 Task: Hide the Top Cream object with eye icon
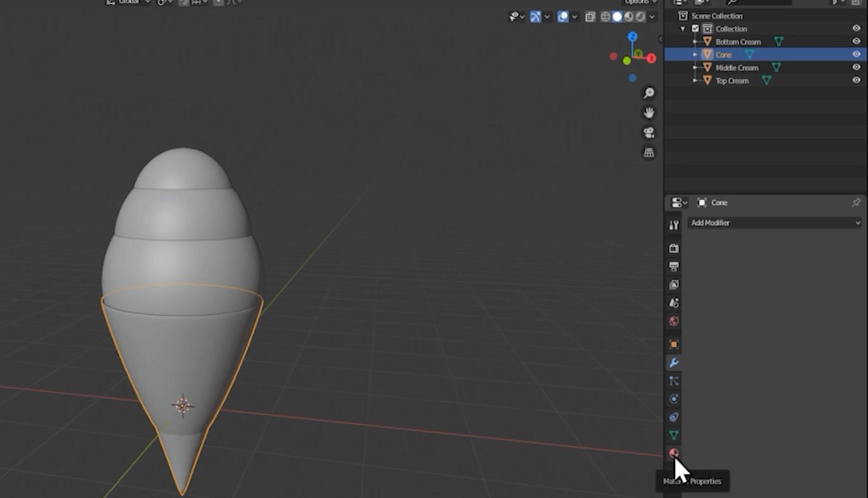click(x=856, y=80)
